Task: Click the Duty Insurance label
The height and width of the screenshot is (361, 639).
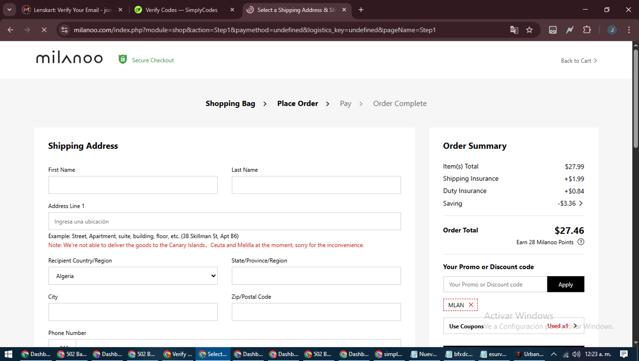Action: [465, 191]
